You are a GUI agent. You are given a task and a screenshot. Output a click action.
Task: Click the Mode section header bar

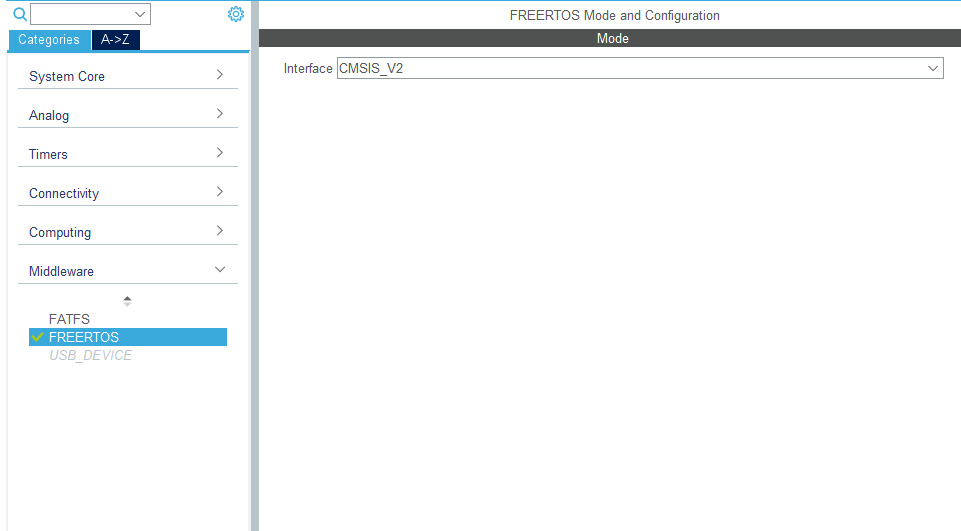610,38
